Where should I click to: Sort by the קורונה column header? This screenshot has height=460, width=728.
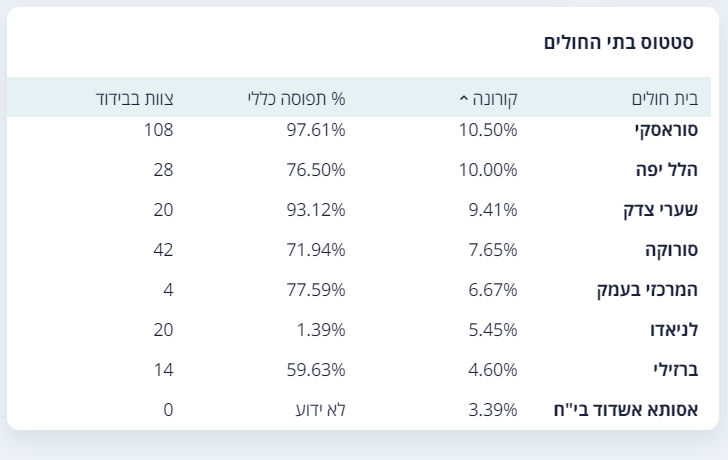[x=494, y=98]
